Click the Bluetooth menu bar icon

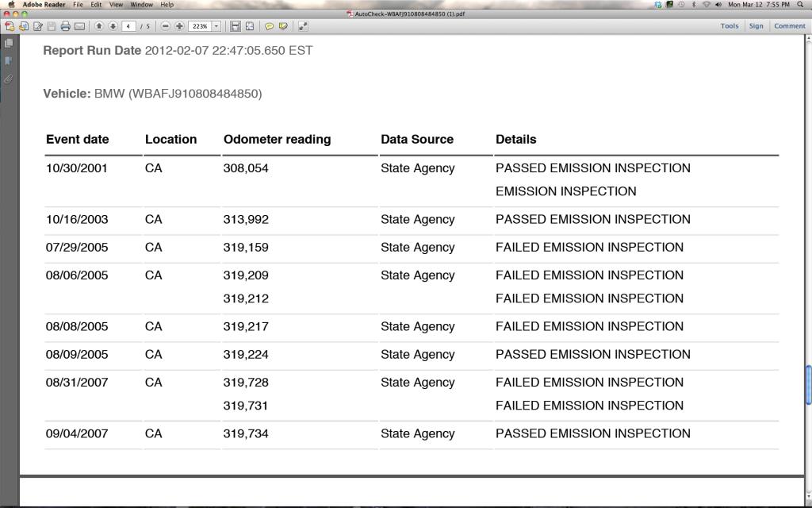694,4
